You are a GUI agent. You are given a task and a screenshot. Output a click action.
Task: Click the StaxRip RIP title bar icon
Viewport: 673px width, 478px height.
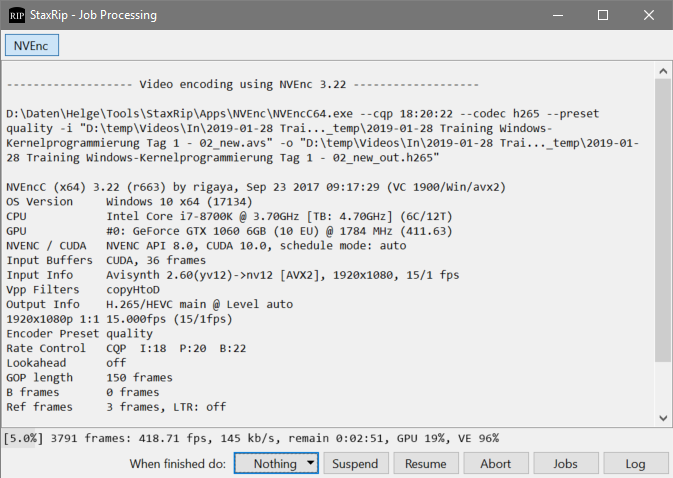point(17,15)
